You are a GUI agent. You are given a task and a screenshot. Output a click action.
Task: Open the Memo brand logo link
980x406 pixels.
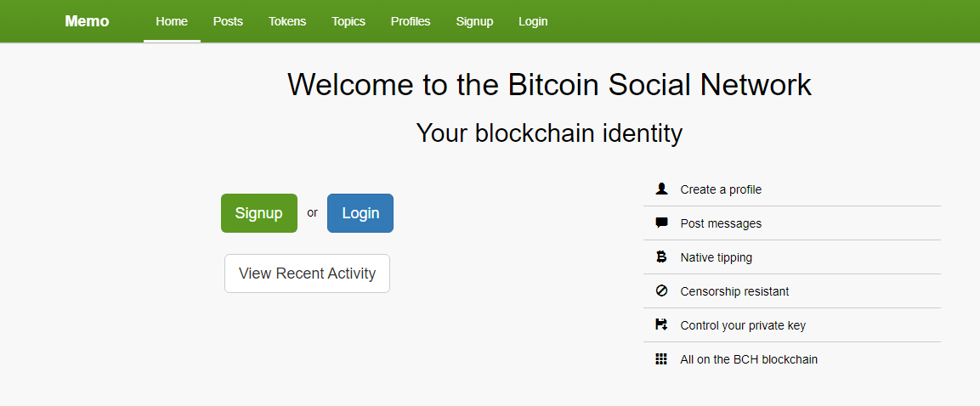coord(87,21)
